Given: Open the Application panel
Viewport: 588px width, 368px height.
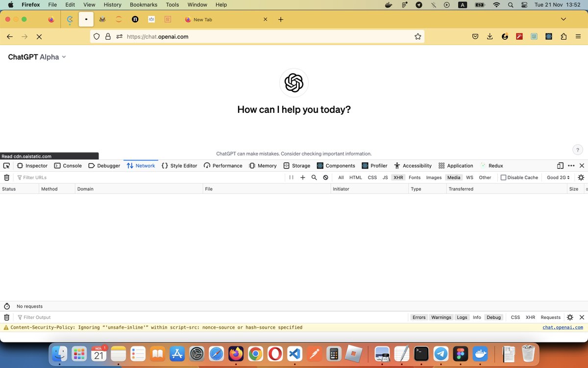Looking at the screenshot, I should click(456, 166).
